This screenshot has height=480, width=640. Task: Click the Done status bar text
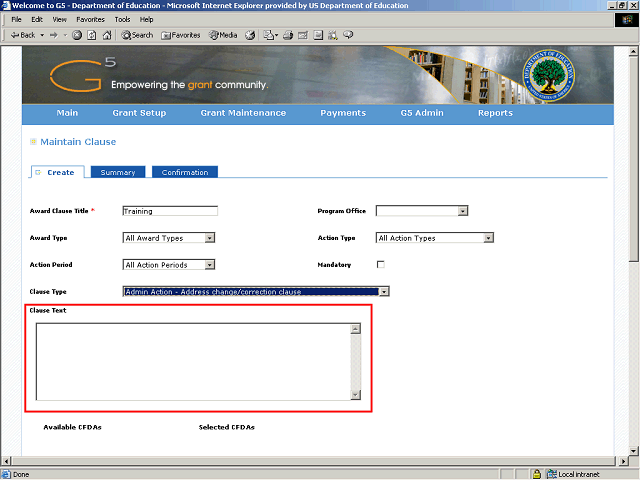point(21,474)
